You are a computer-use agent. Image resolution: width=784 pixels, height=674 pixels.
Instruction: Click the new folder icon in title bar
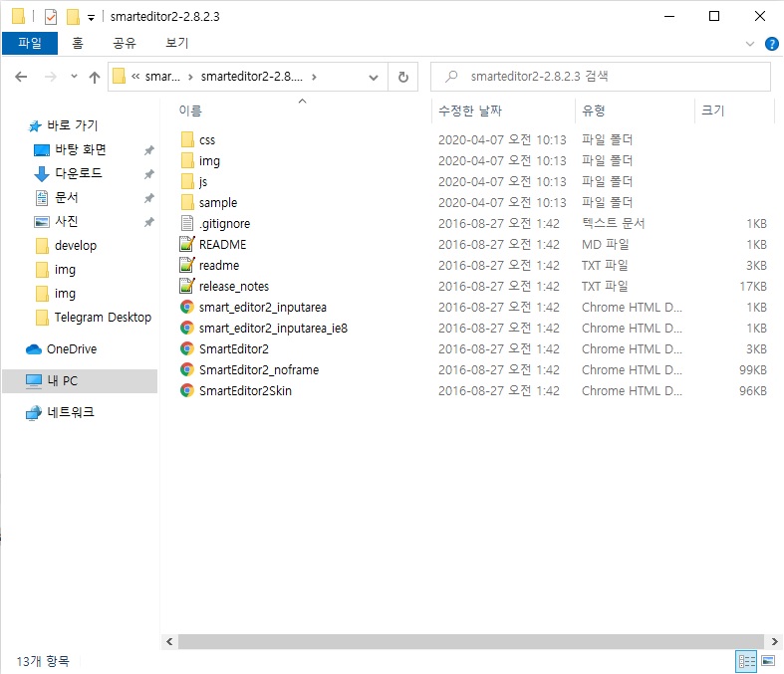click(x=73, y=17)
